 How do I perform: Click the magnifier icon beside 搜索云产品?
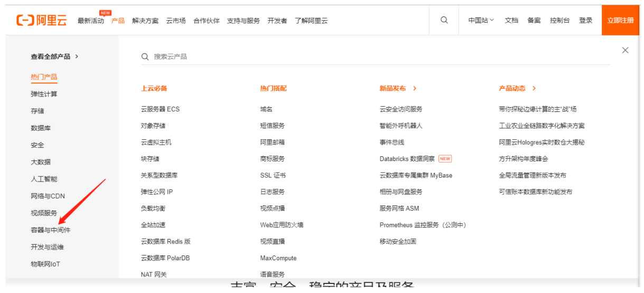(x=145, y=56)
